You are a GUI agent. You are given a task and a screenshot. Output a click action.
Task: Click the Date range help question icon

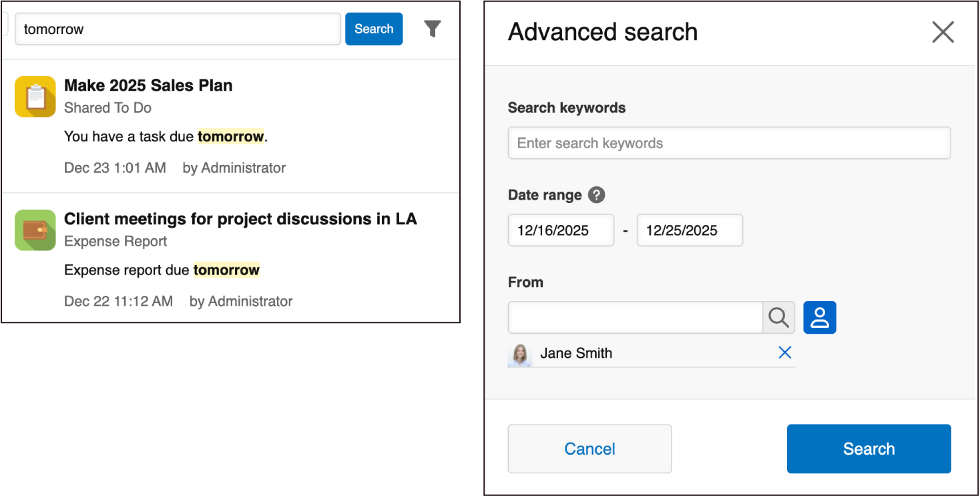pos(596,195)
